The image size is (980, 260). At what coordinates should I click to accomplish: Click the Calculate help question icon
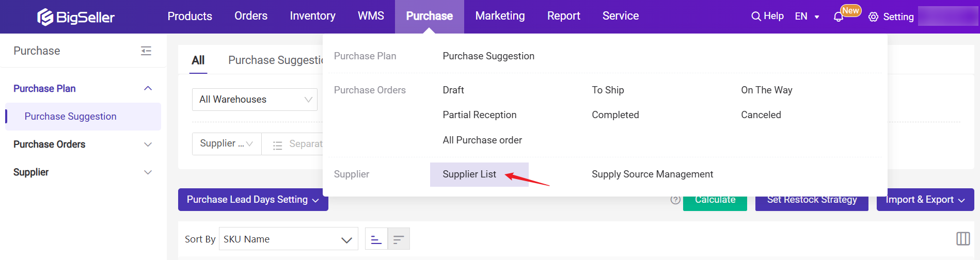(x=675, y=200)
